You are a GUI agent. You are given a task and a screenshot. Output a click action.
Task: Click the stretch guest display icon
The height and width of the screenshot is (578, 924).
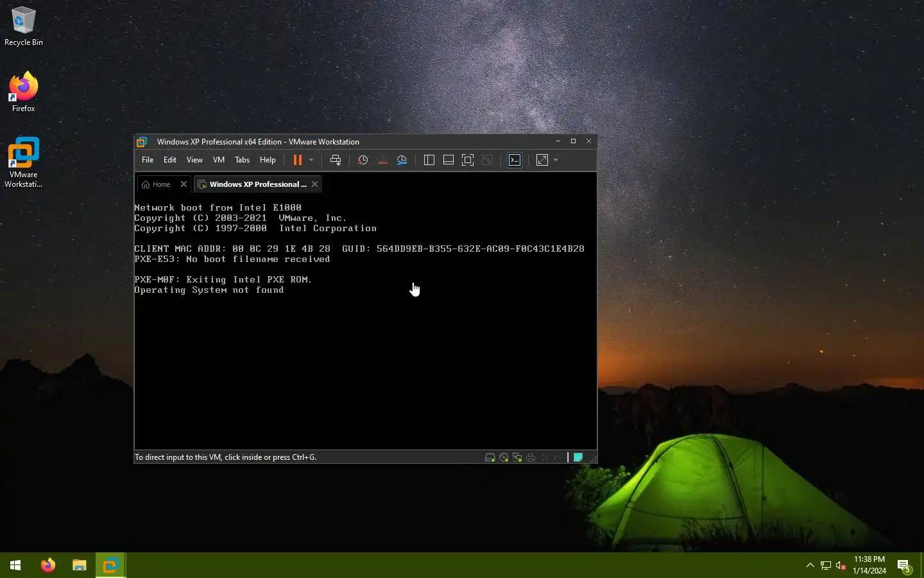pyautogui.click(x=542, y=160)
